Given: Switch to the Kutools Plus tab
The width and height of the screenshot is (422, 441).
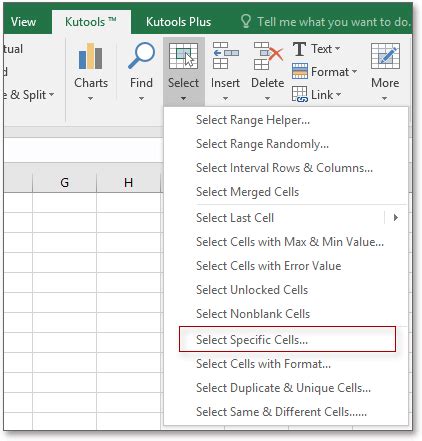Looking at the screenshot, I should 179,22.
